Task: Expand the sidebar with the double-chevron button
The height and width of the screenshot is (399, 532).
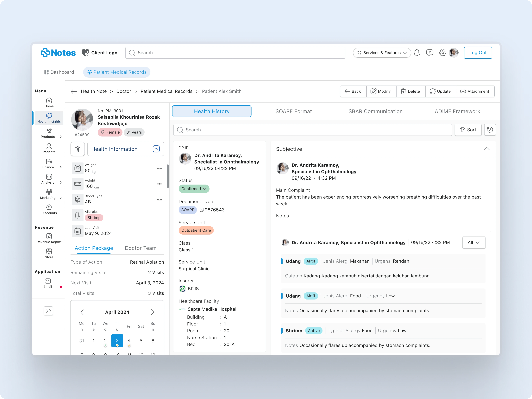Action: pyautogui.click(x=48, y=311)
